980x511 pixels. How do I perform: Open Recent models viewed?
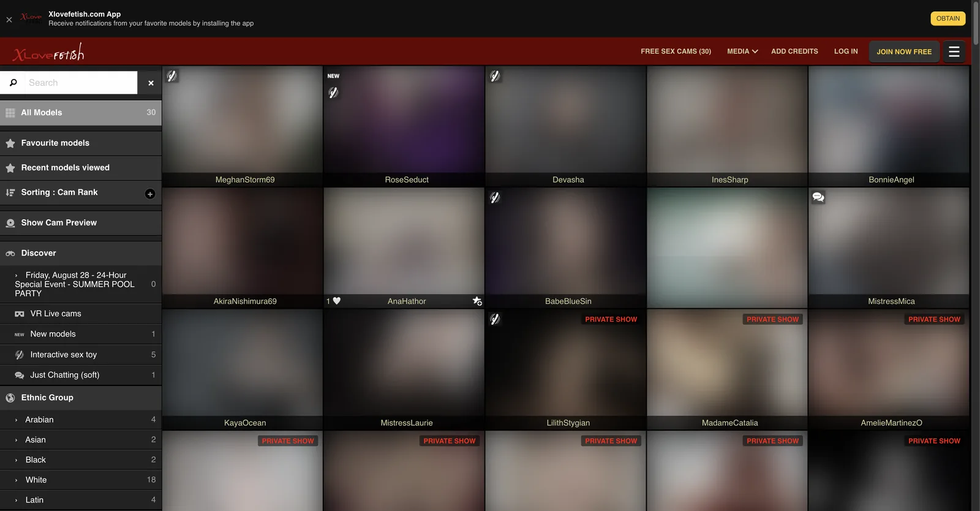tap(81, 168)
